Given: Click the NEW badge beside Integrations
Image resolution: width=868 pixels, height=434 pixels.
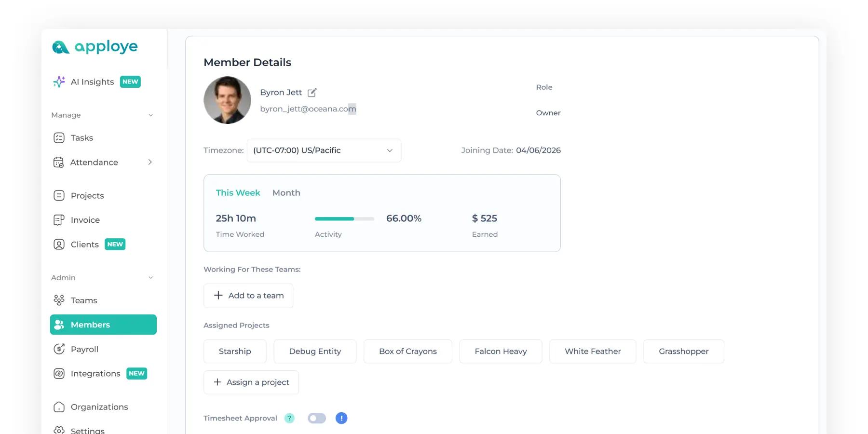Looking at the screenshot, I should coord(137,374).
